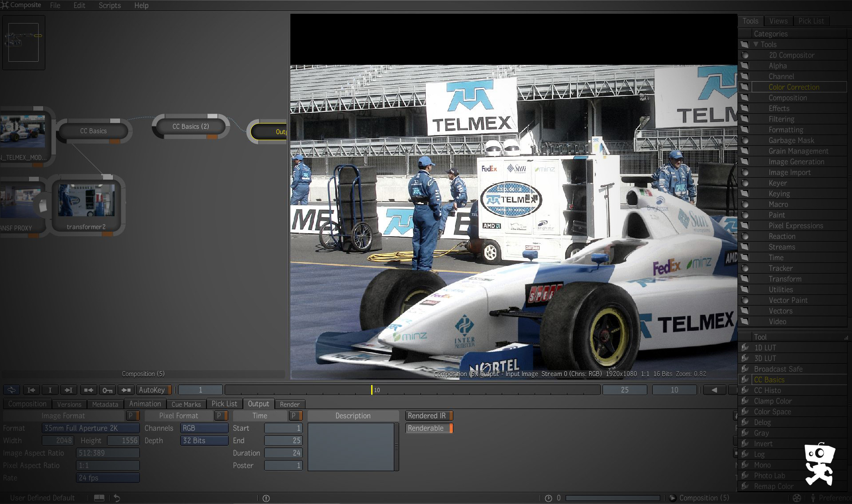Open the Format dropdown 35mm Full Aperture 2K

(x=91, y=428)
